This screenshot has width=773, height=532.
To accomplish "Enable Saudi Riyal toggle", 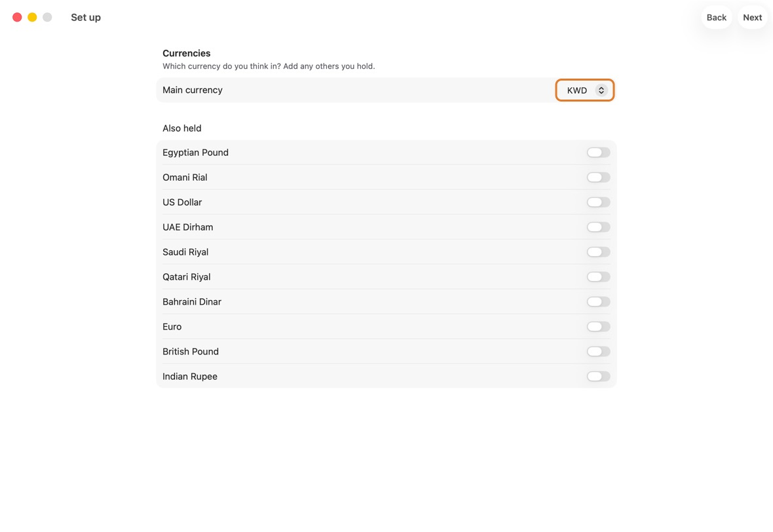I will tap(599, 252).
